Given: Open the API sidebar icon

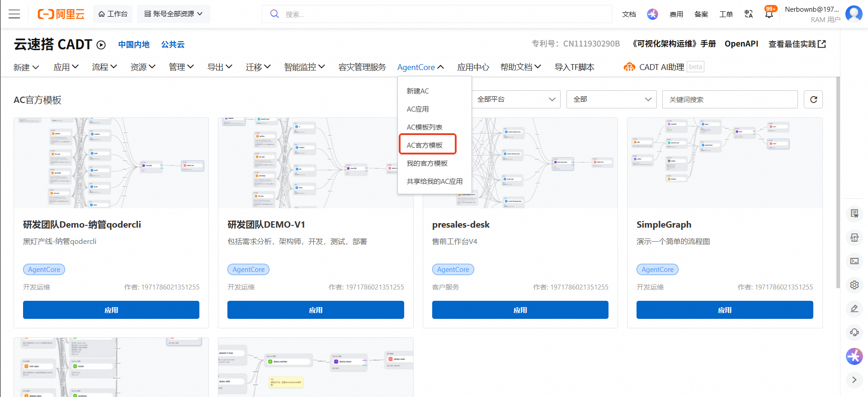Looking at the screenshot, I should (854, 238).
